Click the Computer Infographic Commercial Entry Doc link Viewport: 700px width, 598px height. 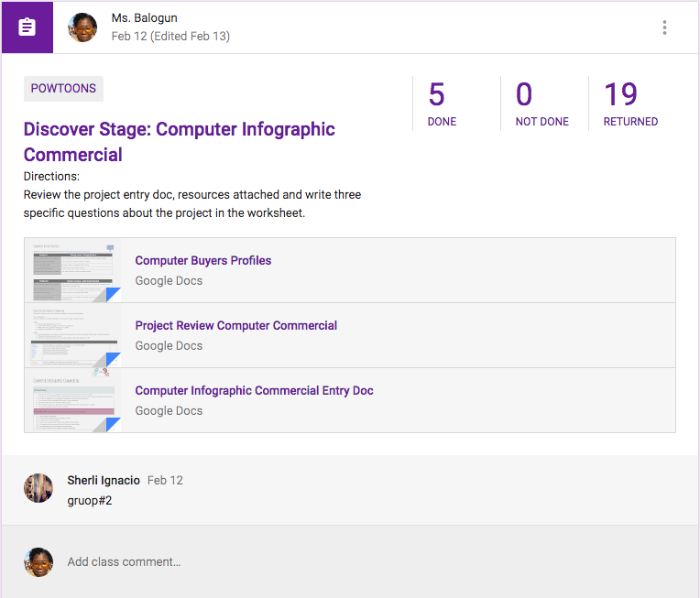[x=254, y=390]
